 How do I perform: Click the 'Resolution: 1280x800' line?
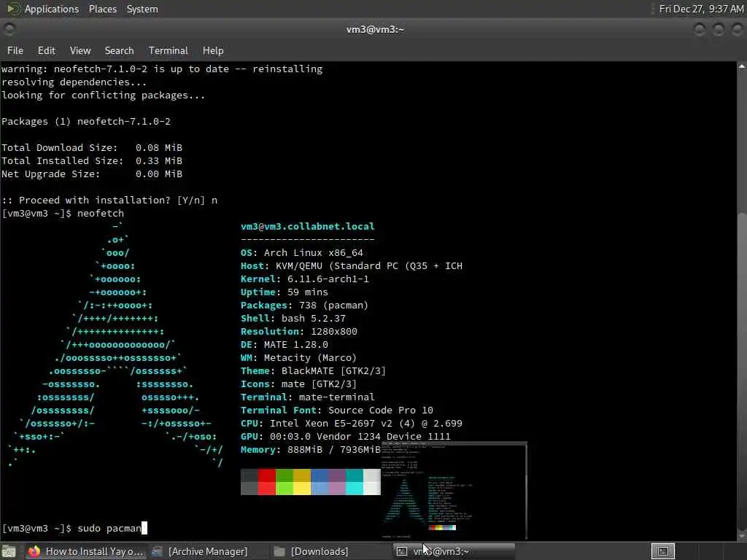pos(298,332)
